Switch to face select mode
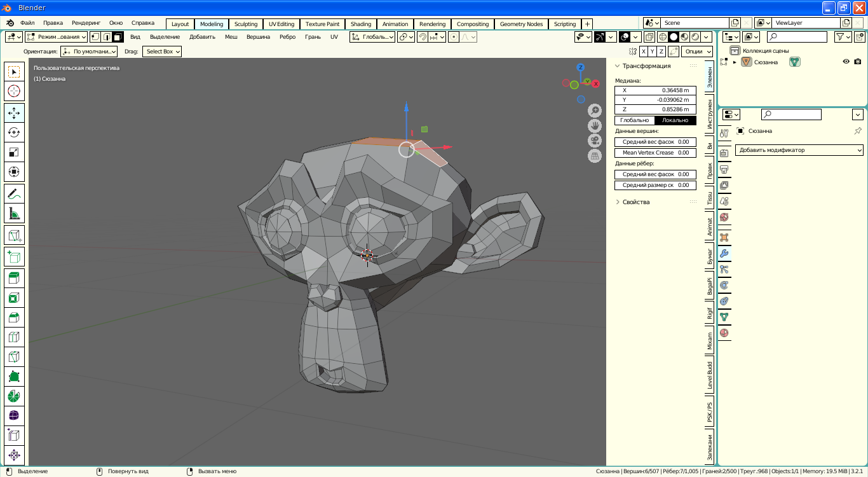868x477 pixels. pos(118,37)
